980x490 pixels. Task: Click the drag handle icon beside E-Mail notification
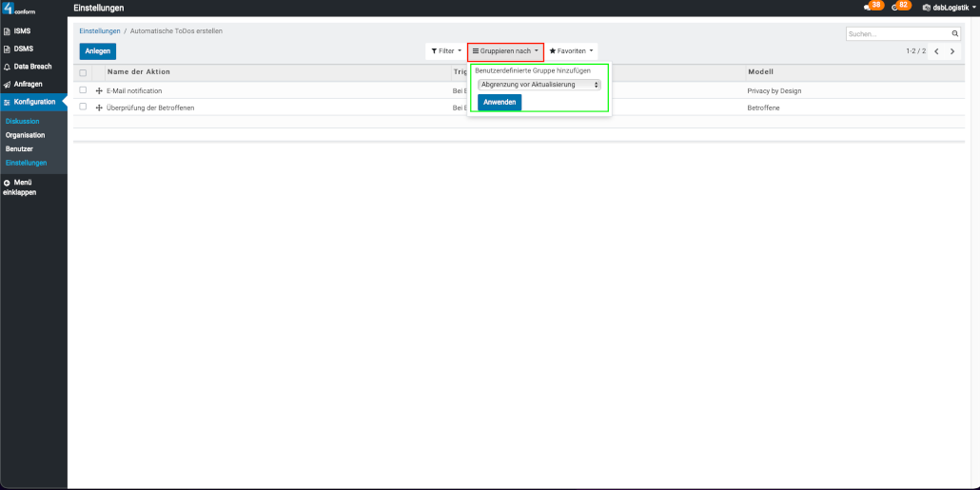click(99, 90)
